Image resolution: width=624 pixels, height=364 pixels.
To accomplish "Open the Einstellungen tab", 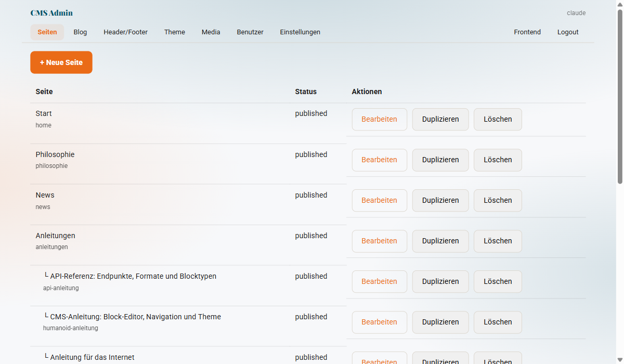I will 300,32.
